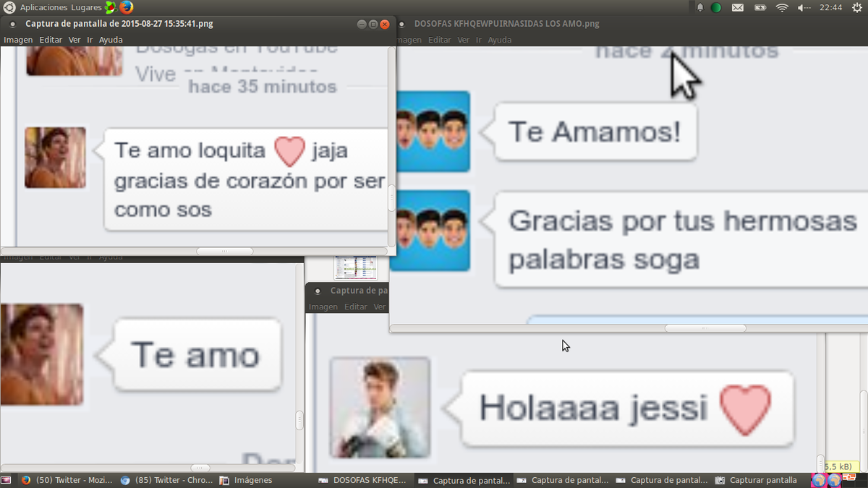
Task: Open Imagen menu in the Holaaaa jessi window
Action: pyautogui.click(x=323, y=307)
